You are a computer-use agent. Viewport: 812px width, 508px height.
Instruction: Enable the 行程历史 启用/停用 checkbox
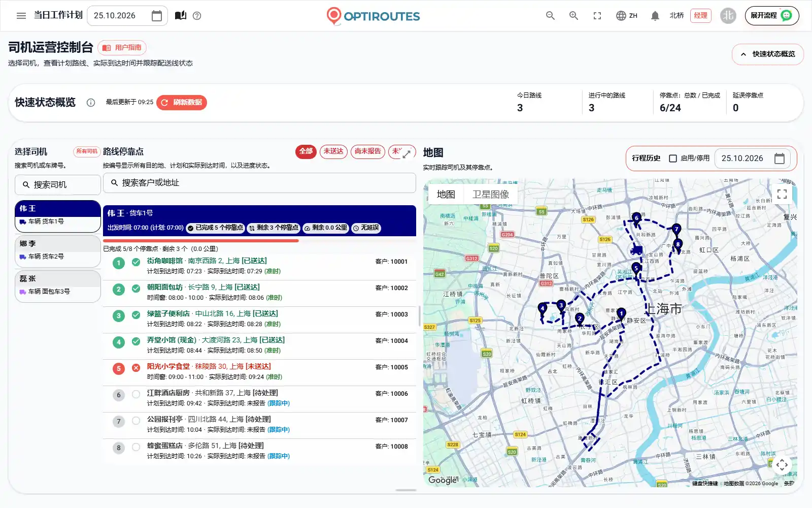tap(673, 158)
